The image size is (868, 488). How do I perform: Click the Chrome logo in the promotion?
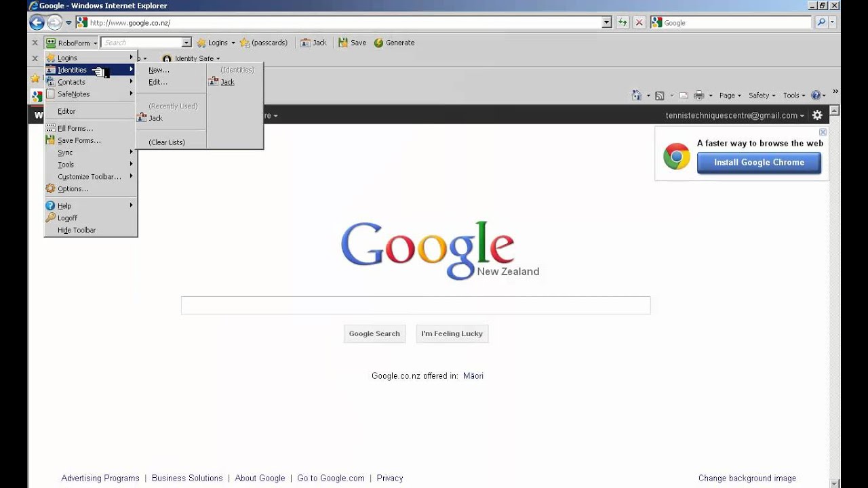click(676, 157)
